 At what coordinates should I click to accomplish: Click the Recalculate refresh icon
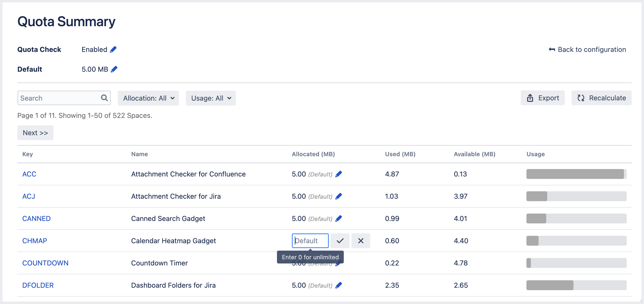(581, 98)
